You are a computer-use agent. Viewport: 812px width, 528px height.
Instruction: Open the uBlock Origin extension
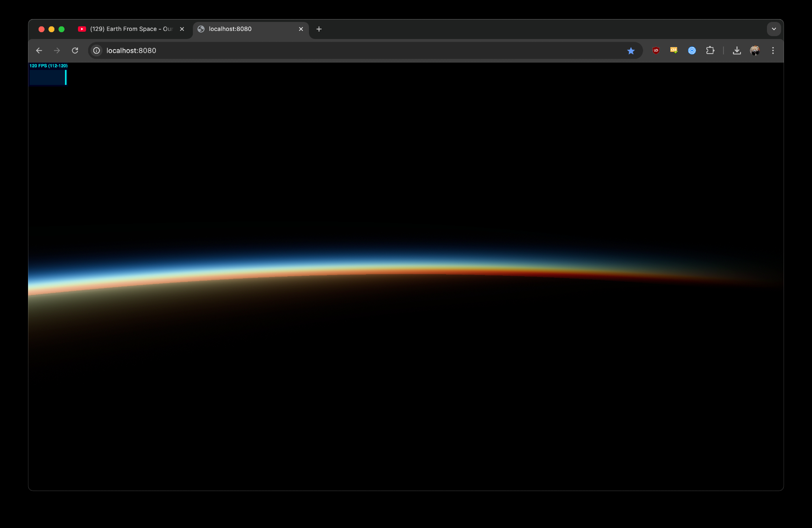coord(656,50)
